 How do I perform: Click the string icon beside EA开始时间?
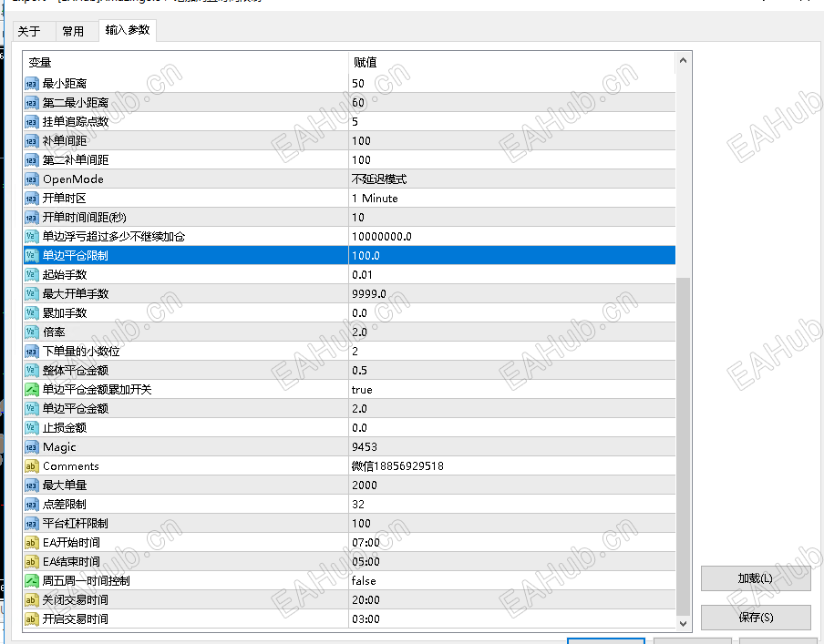pos(32,543)
